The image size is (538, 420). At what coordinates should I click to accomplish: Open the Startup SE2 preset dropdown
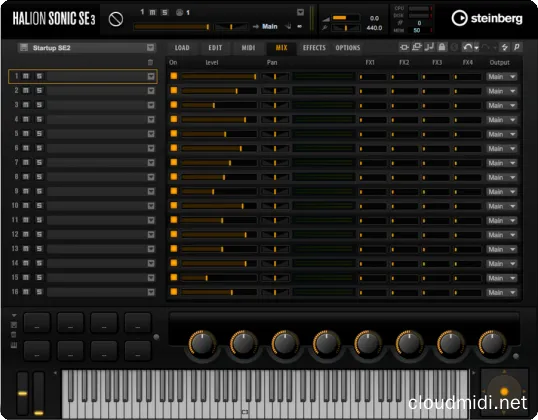150,47
